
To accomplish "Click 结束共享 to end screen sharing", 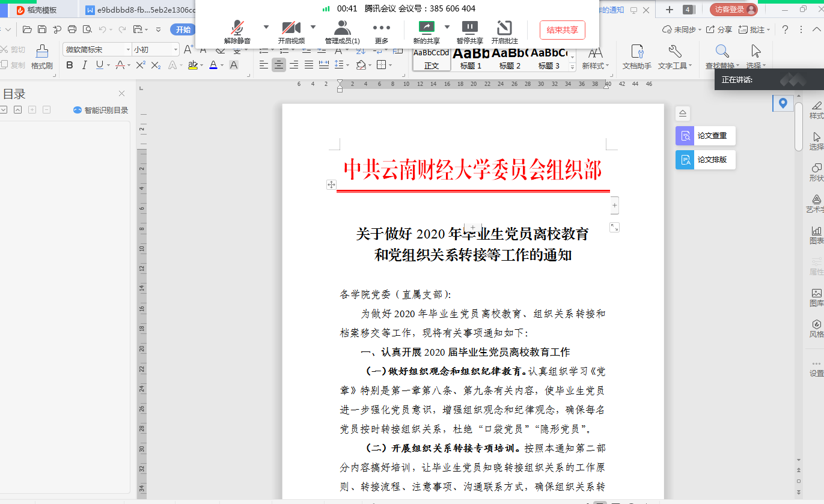I will point(562,29).
